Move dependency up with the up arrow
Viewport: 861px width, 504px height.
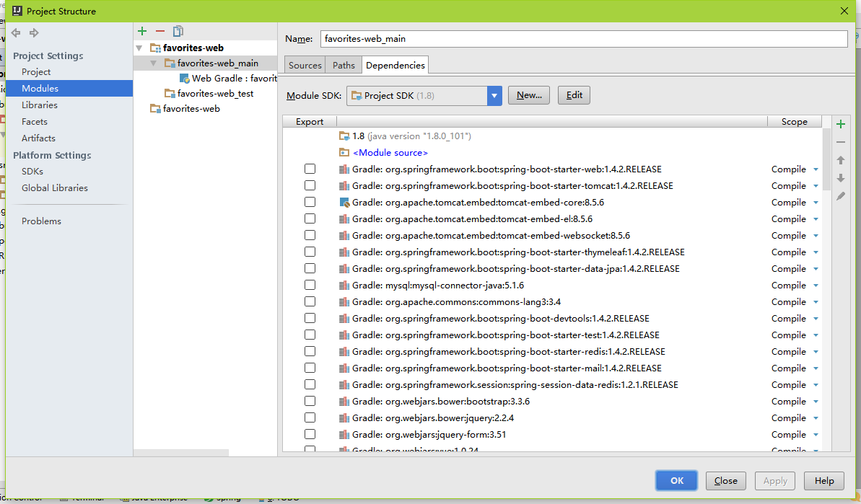click(841, 160)
